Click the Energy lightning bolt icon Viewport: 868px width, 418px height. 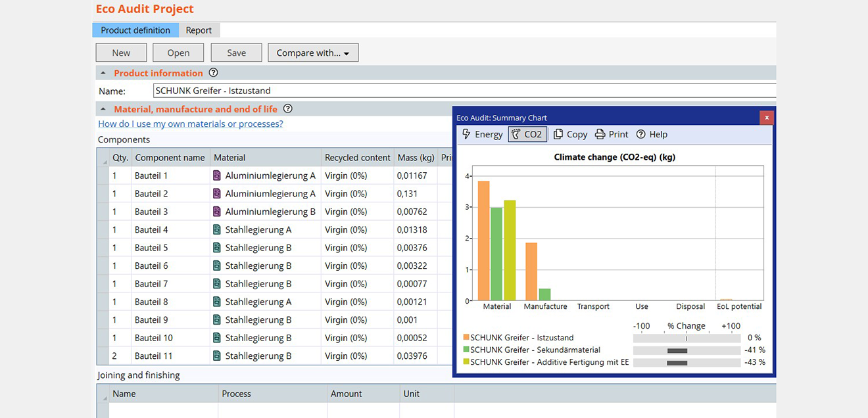coord(466,134)
